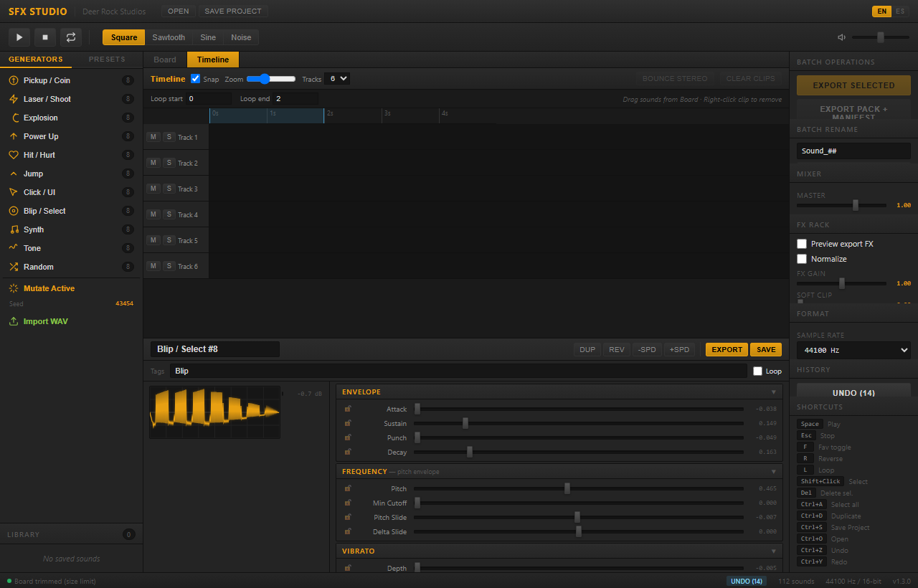
Task: Click the Click / UI cursor icon
Action: [14, 192]
